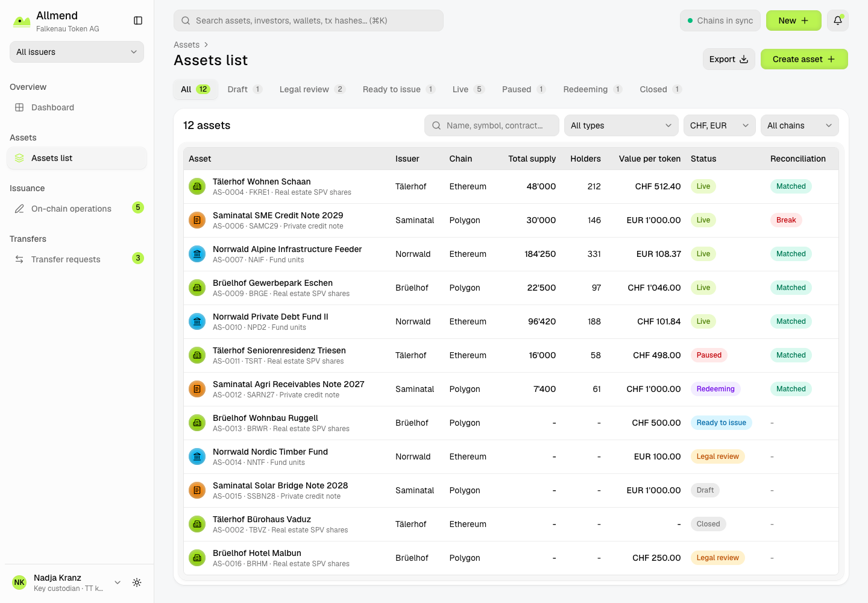This screenshot has height=603, width=868.
Task: Go to Dashboard in the sidebar
Action: click(77, 107)
